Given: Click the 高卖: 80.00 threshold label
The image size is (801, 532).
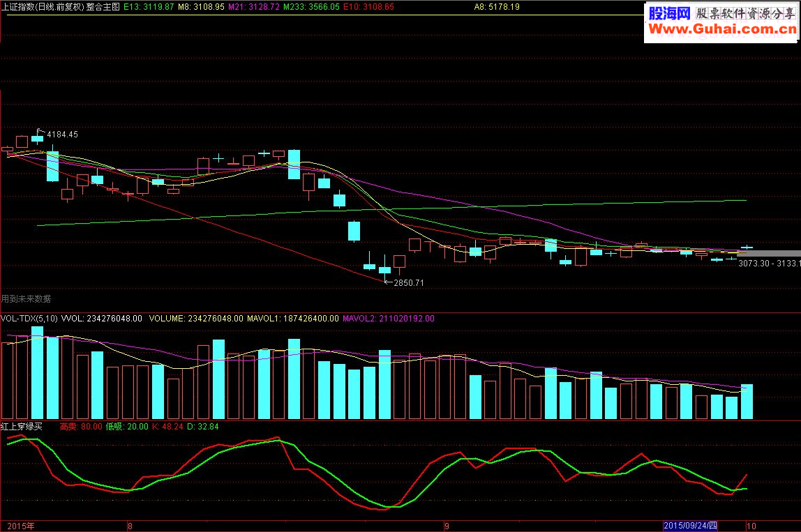Looking at the screenshot, I should [81, 426].
